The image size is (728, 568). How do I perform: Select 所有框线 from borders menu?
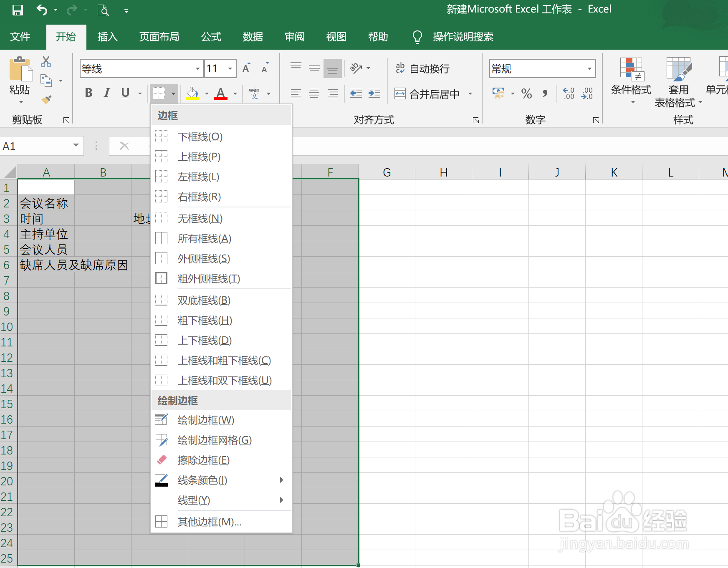point(204,238)
